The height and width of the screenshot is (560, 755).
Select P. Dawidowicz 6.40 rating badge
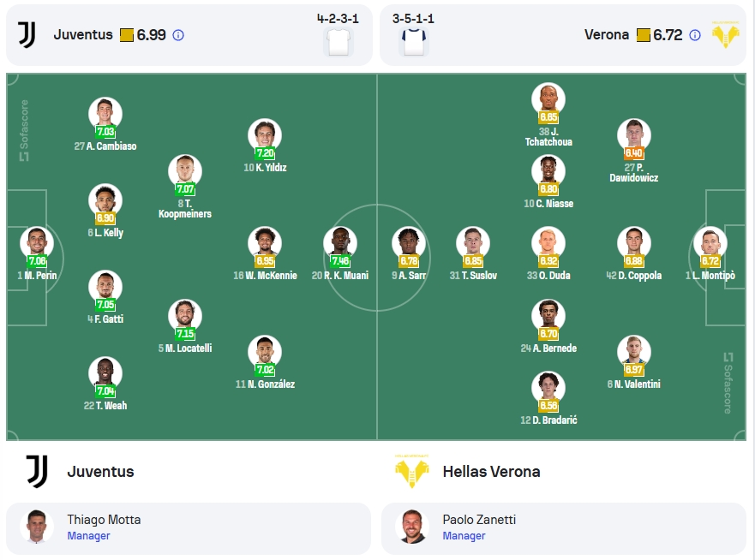pyautogui.click(x=633, y=153)
